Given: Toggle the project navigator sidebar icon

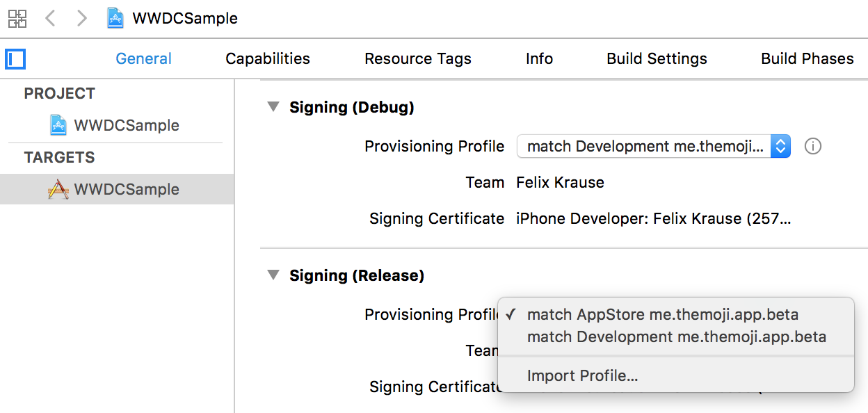Looking at the screenshot, I should click(15, 59).
